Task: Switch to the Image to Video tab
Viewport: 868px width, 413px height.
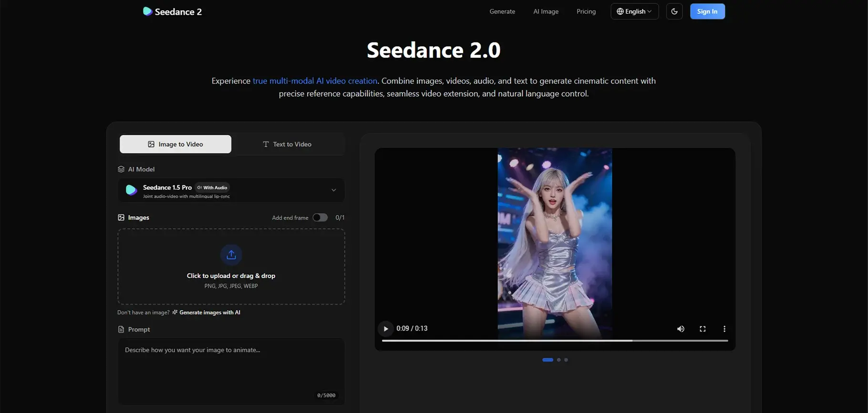Action: point(176,144)
